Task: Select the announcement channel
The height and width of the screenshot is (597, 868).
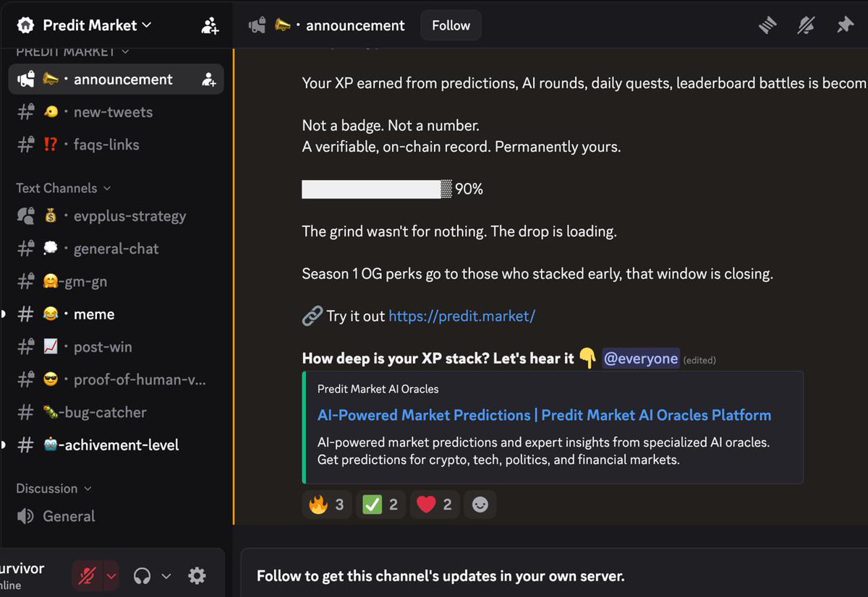Action: tap(116, 80)
